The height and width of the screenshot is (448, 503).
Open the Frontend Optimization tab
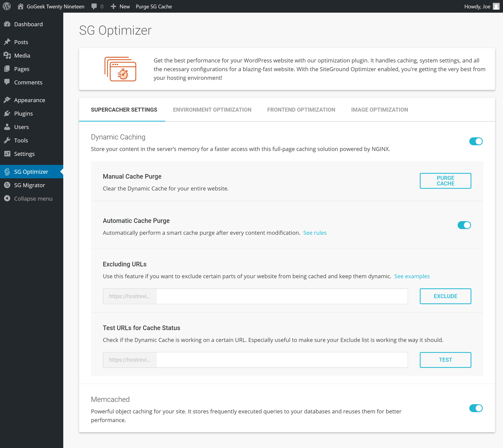[x=301, y=110]
